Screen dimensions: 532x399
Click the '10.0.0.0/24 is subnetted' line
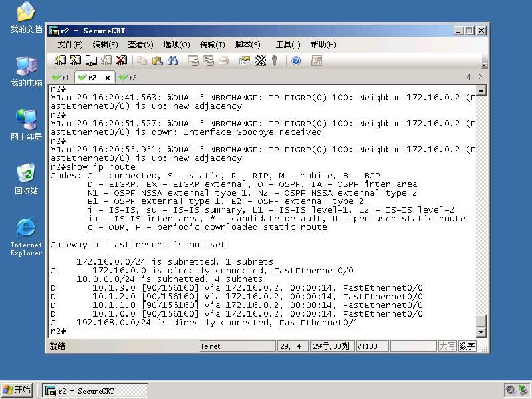[170, 279]
